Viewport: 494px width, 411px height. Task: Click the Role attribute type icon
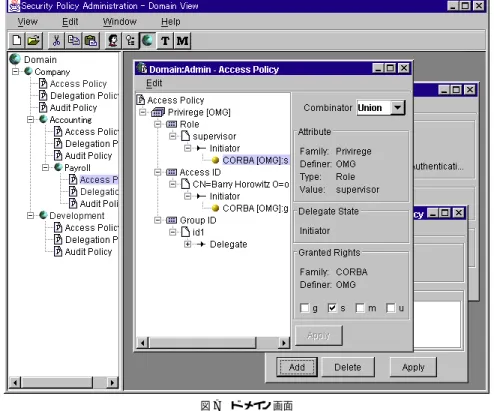tap(171, 124)
